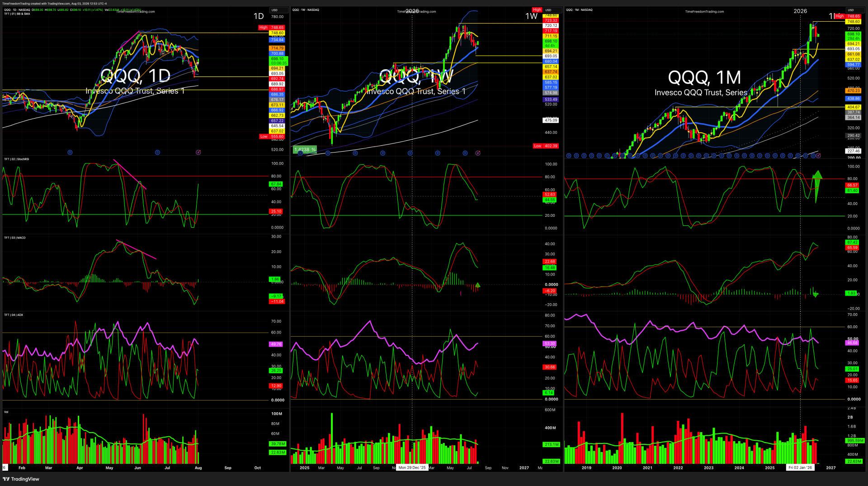The height and width of the screenshot is (486, 868).
Task: Click the 676.17 price label
Action: coord(277,100)
